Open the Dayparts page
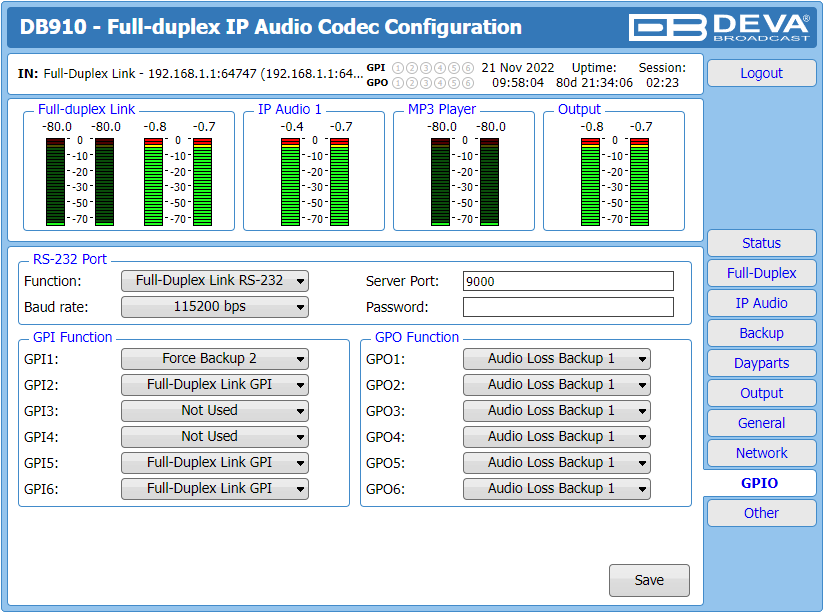824x613 pixels. coord(761,363)
